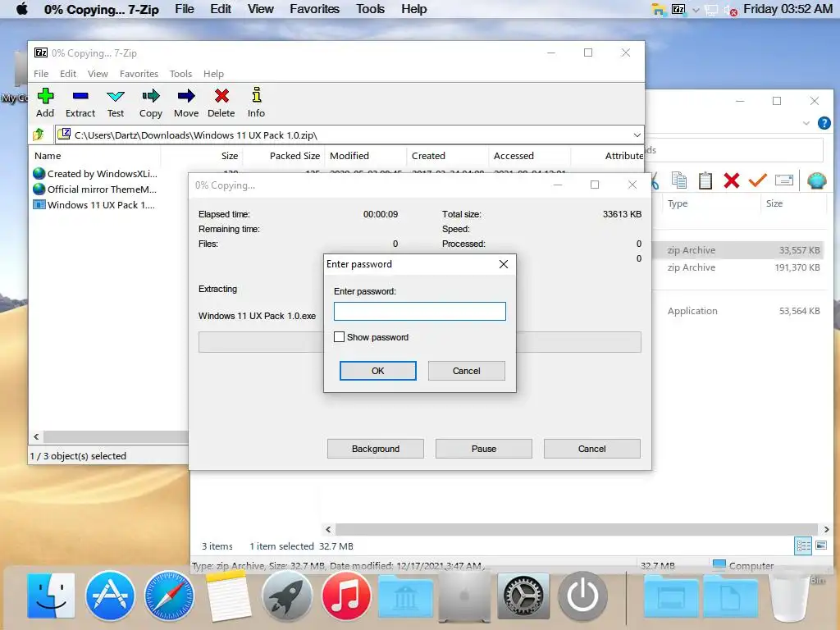Click the rename icon in Explorer toolbar

coord(783,180)
